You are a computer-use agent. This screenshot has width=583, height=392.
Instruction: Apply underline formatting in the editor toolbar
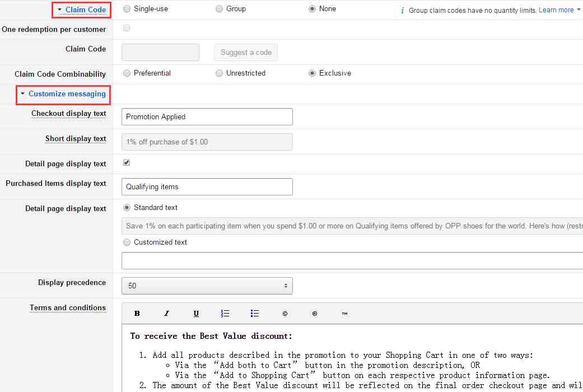pyautogui.click(x=196, y=314)
